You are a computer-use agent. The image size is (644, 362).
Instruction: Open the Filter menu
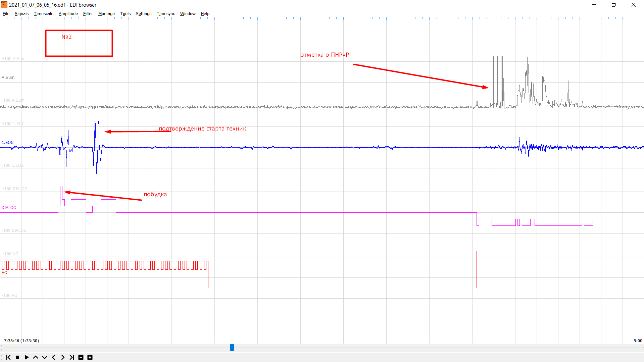click(x=88, y=14)
